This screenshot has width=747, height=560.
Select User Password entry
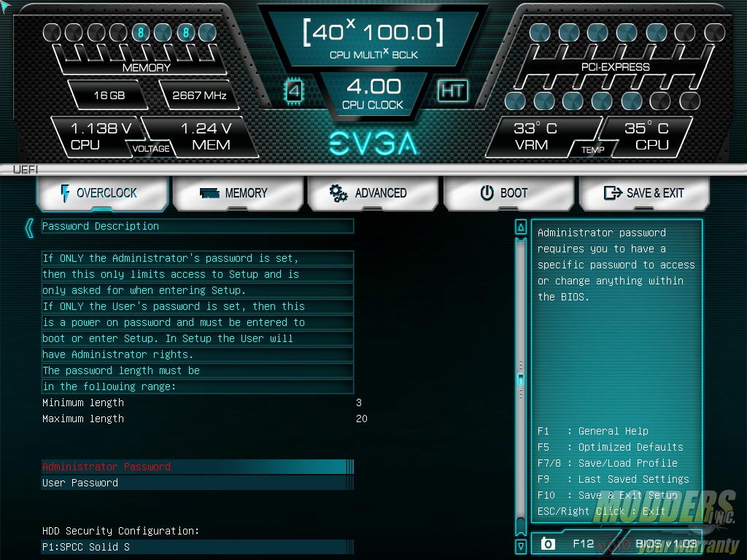(x=198, y=483)
